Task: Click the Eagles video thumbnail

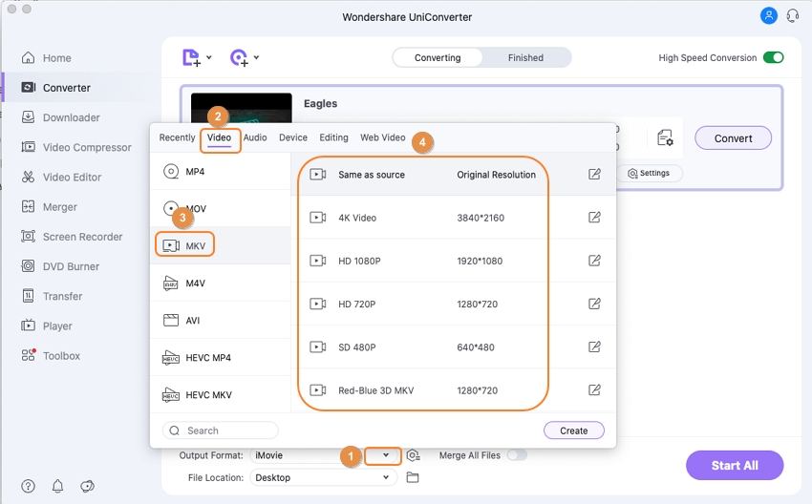Action: click(242, 108)
